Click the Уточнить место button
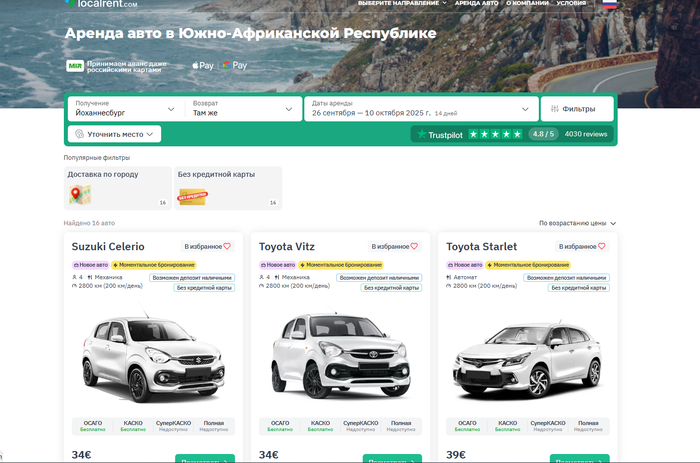Viewport: 700px width, 463px height. tap(115, 133)
